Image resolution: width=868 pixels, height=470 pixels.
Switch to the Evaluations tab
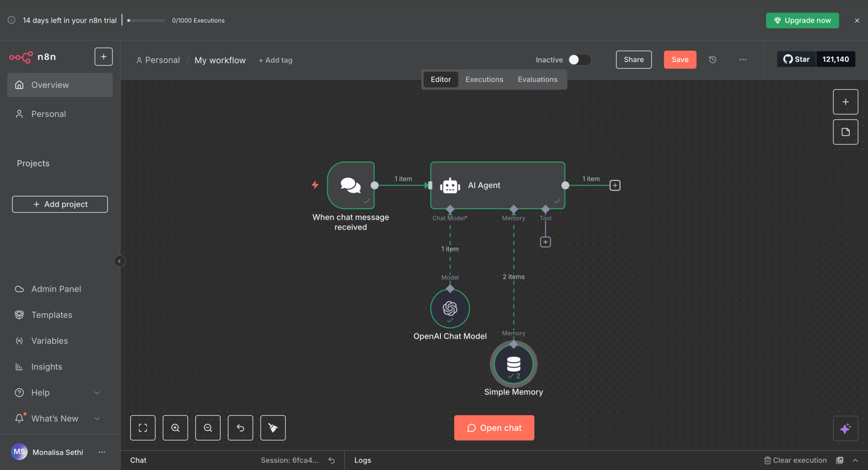click(x=537, y=80)
